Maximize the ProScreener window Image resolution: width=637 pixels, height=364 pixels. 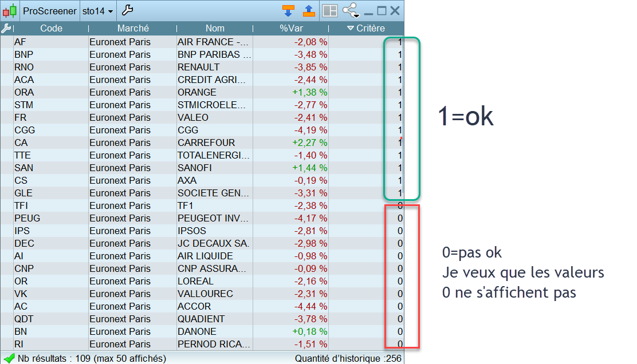coord(382,11)
